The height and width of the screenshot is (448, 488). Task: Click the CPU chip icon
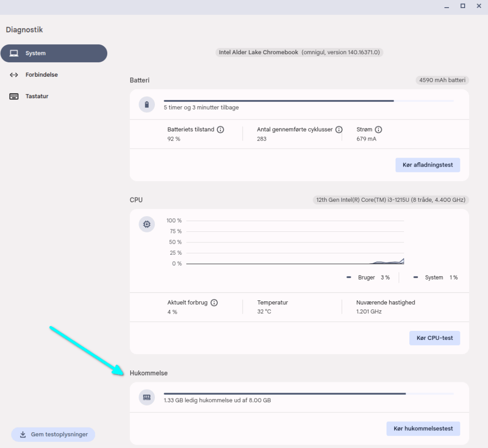(147, 224)
